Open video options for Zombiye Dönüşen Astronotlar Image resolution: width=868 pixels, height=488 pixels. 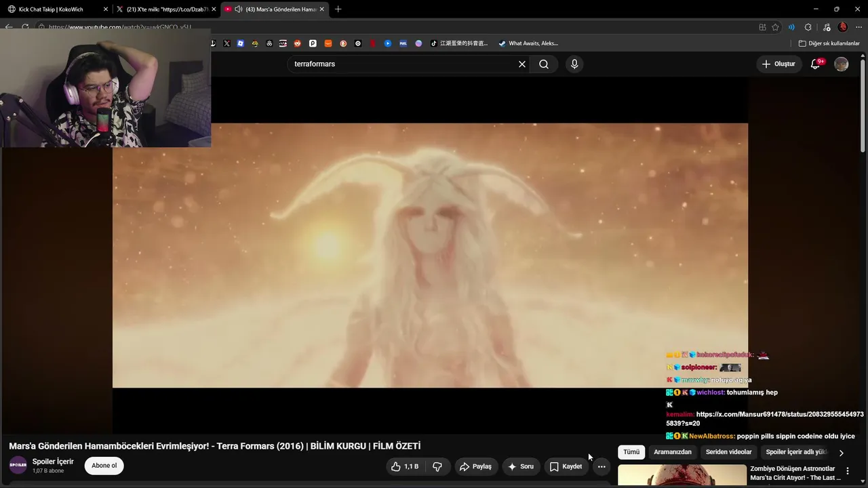pyautogui.click(x=847, y=471)
